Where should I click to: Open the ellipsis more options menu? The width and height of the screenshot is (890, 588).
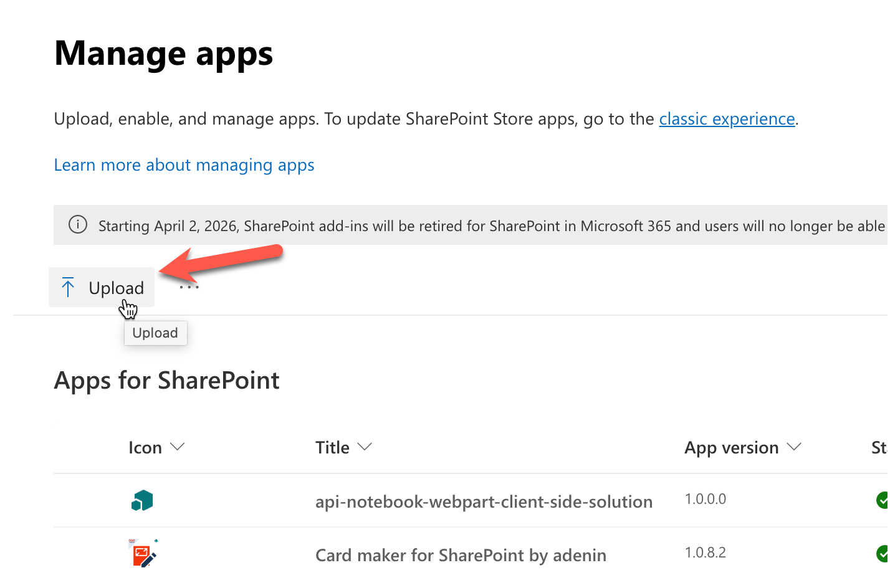189,287
